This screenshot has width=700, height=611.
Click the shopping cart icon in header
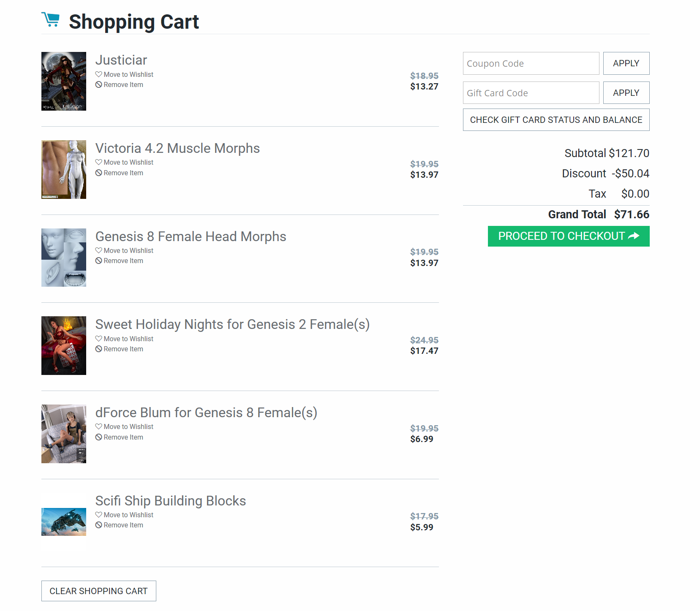(x=51, y=20)
